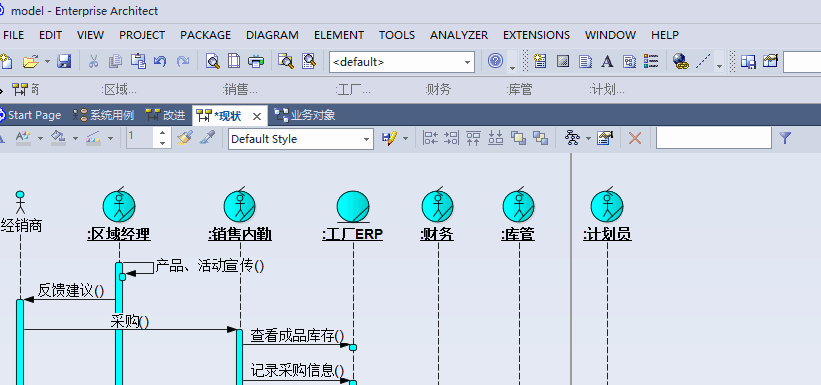
Task: Click the gray gradient square toolbar icon
Action: tap(563, 62)
